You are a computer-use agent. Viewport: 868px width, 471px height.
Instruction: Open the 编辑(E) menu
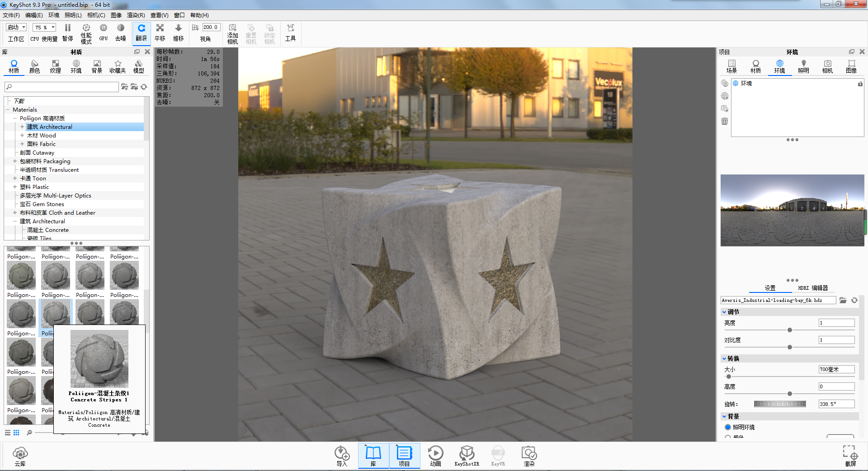34,15
